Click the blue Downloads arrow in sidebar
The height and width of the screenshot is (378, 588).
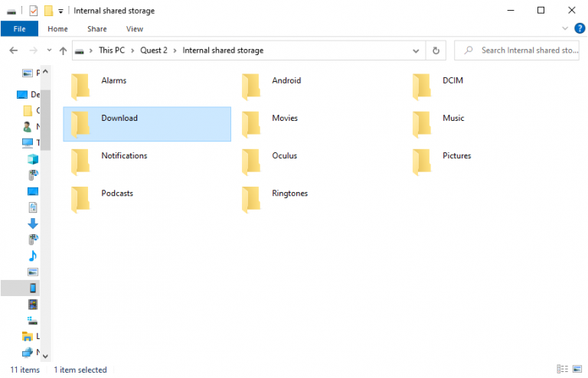32,223
